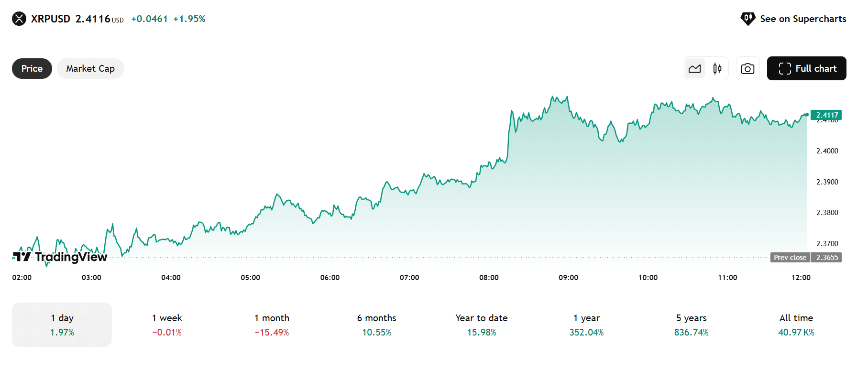
Task: Switch to the 1 year chart
Action: tap(586, 324)
